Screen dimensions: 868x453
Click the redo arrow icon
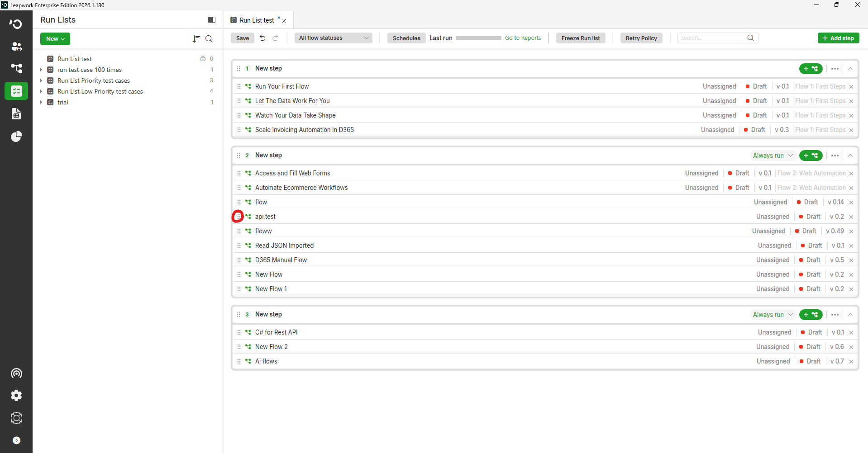(x=275, y=38)
